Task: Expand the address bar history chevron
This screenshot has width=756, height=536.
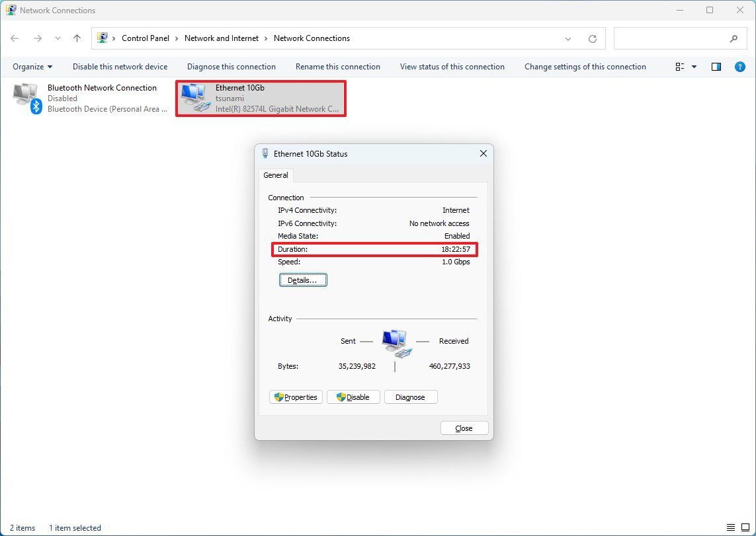Action: [567, 38]
